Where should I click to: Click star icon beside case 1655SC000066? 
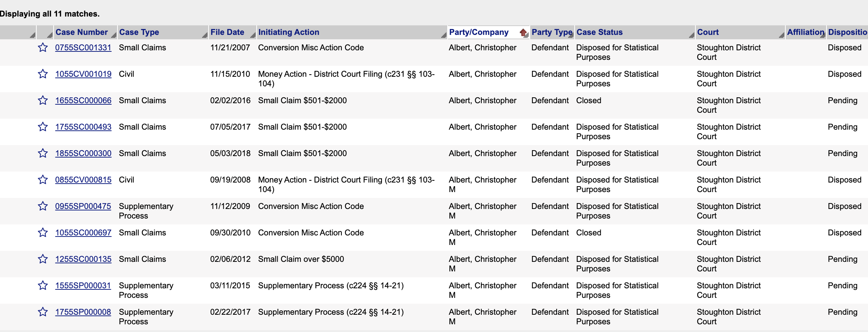pyautogui.click(x=43, y=101)
